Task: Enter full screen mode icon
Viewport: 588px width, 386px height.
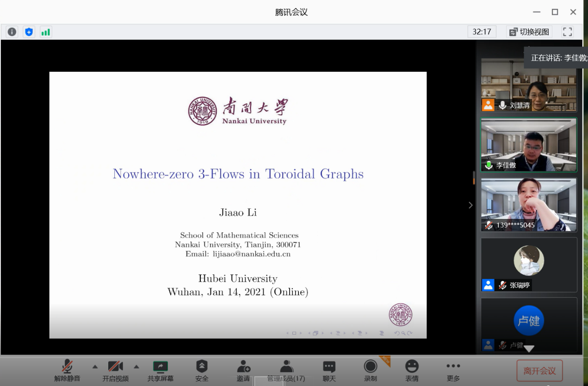Action: point(567,32)
